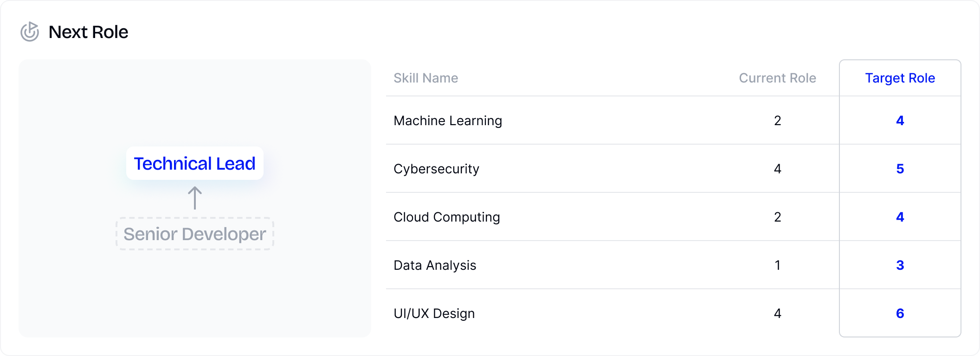Screen dimensions: 980x356
Task: Select the Machine Learning skill row
Action: (x=673, y=121)
